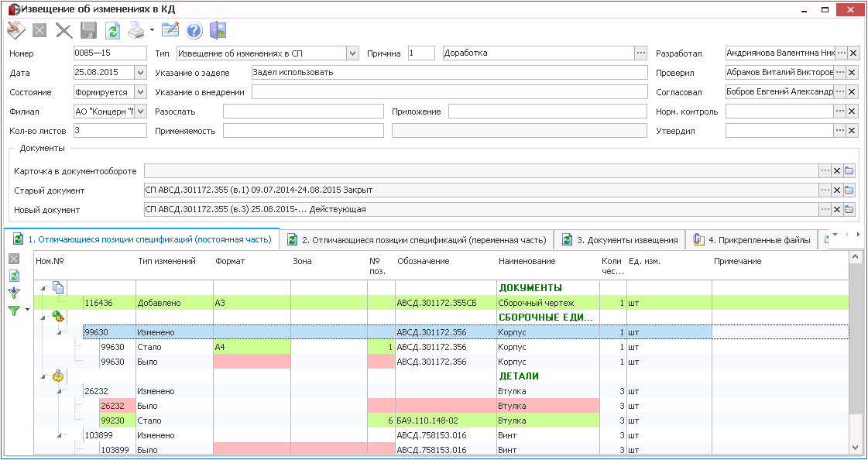Click the Указание о внедрении field
Screen dimensions: 868x460
click(x=449, y=92)
